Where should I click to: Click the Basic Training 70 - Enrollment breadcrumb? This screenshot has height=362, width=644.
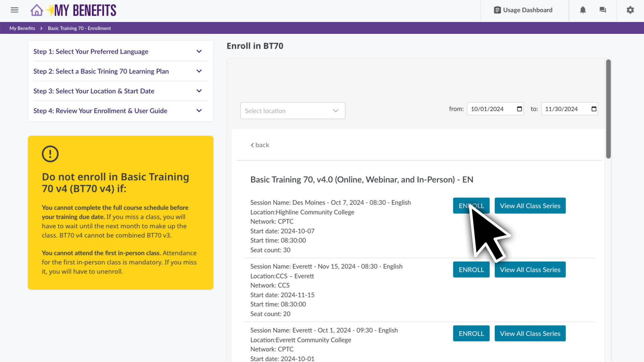pyautogui.click(x=79, y=28)
